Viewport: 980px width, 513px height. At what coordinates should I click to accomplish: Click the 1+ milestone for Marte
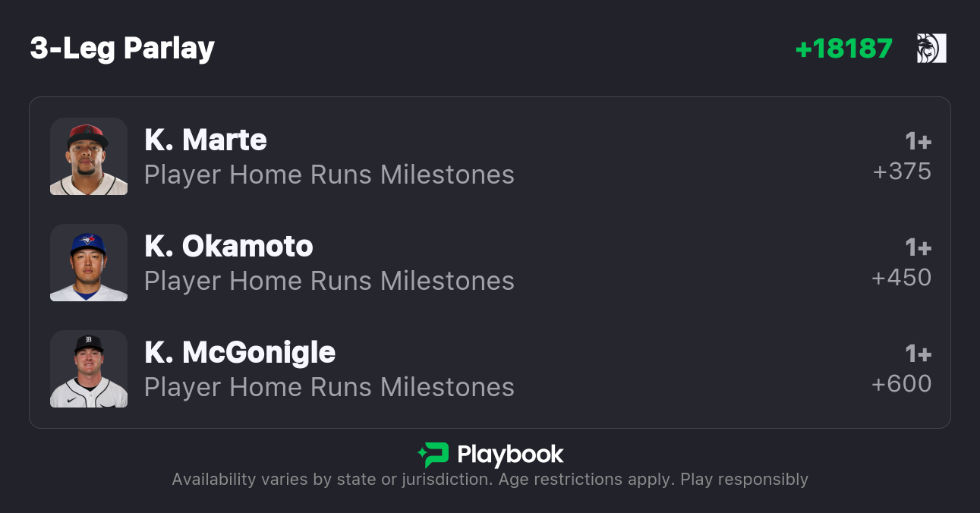pos(918,142)
